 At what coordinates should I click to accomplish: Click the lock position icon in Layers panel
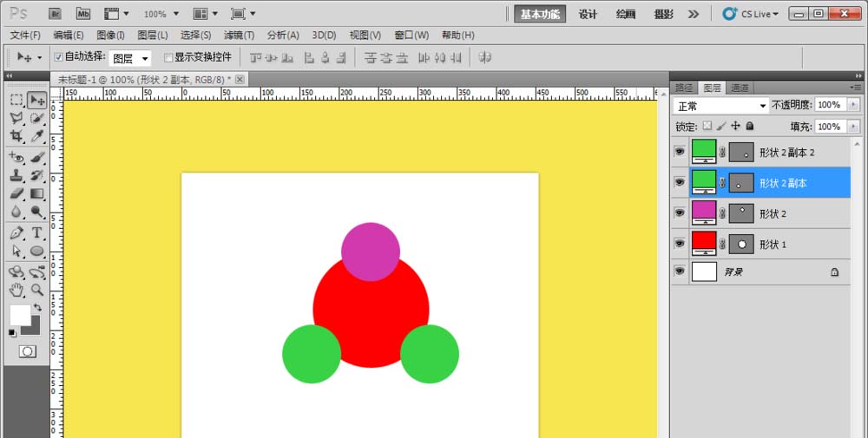[735, 127]
